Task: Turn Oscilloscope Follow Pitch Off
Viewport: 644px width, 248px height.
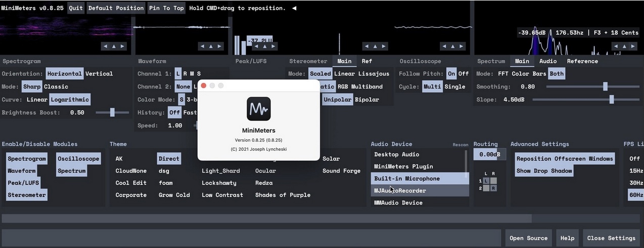Action: (x=463, y=74)
